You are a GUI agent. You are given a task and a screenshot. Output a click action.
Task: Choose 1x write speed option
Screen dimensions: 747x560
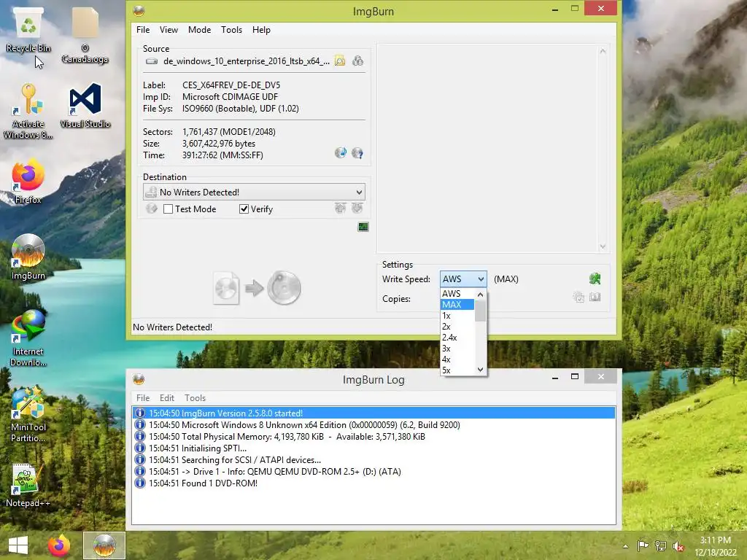coord(457,316)
